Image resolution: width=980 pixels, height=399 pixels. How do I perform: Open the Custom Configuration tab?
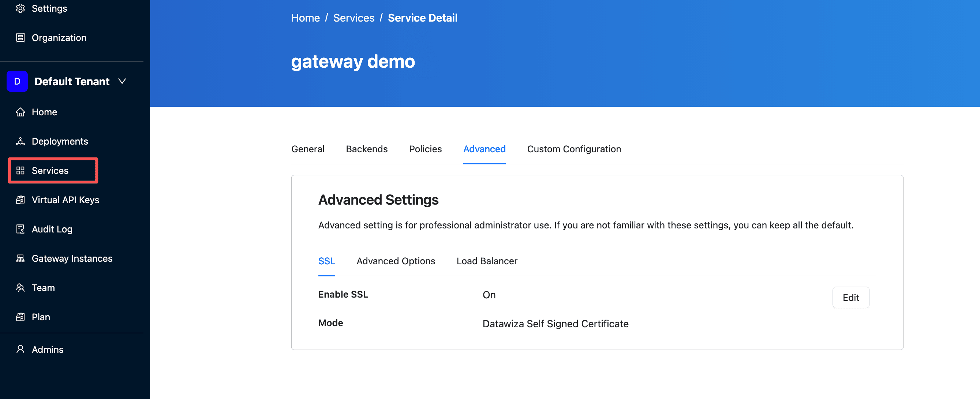point(574,149)
